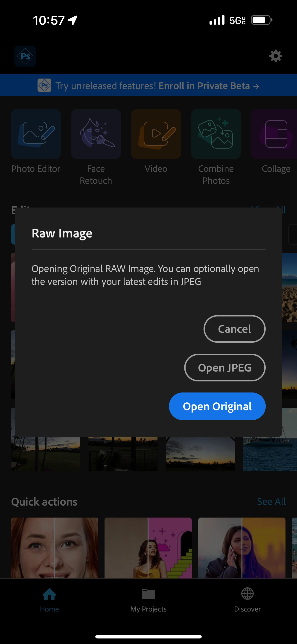Tap the Quick actions heading
Screen dimensions: 297x644
coord(44,502)
